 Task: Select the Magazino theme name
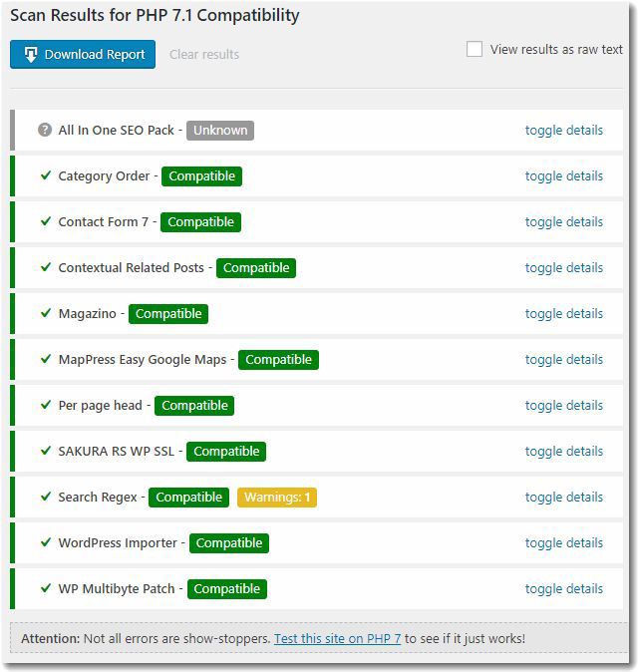(88, 314)
